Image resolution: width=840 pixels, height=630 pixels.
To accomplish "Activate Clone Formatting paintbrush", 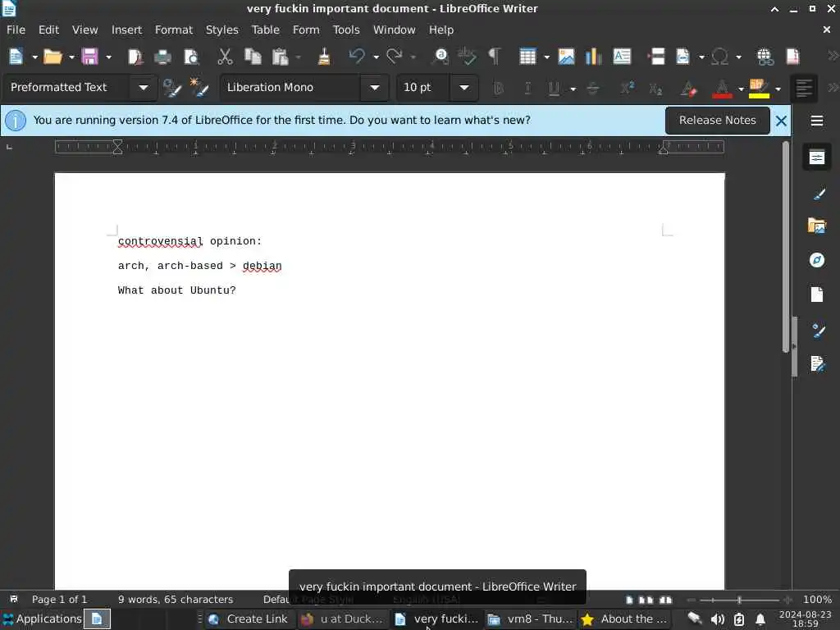I will pyautogui.click(x=324, y=57).
